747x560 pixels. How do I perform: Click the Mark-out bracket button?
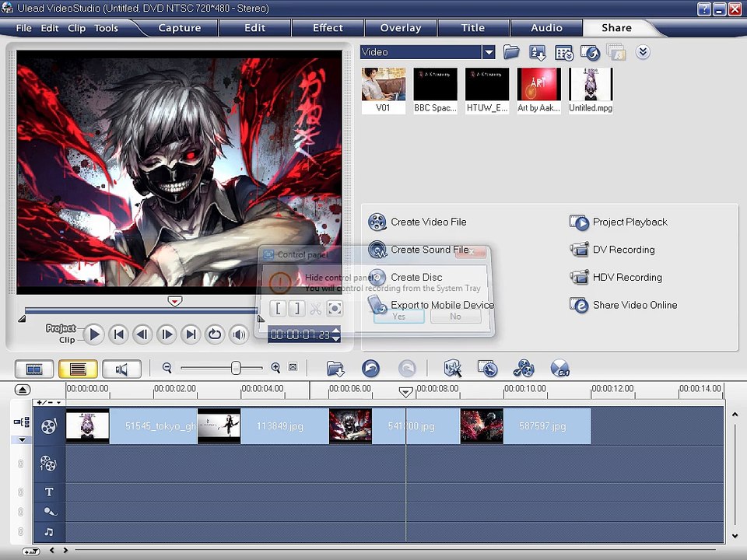pyautogui.click(x=296, y=309)
